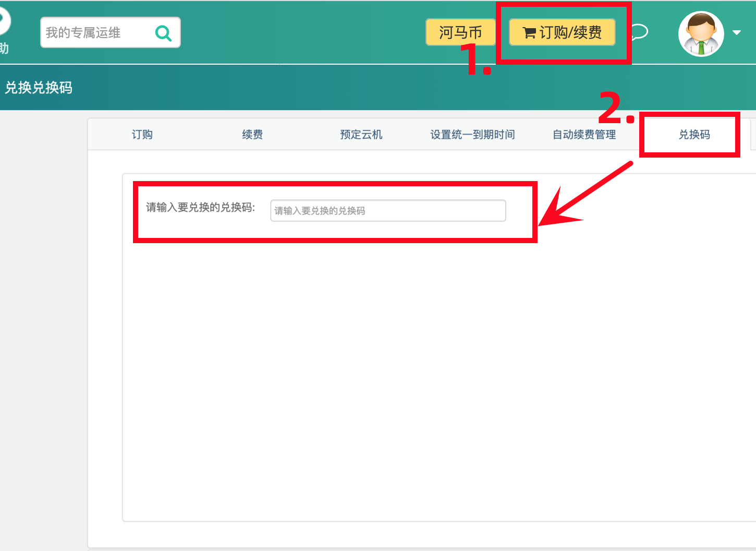Click the user avatar picture
The image size is (756, 551).
pyautogui.click(x=701, y=34)
